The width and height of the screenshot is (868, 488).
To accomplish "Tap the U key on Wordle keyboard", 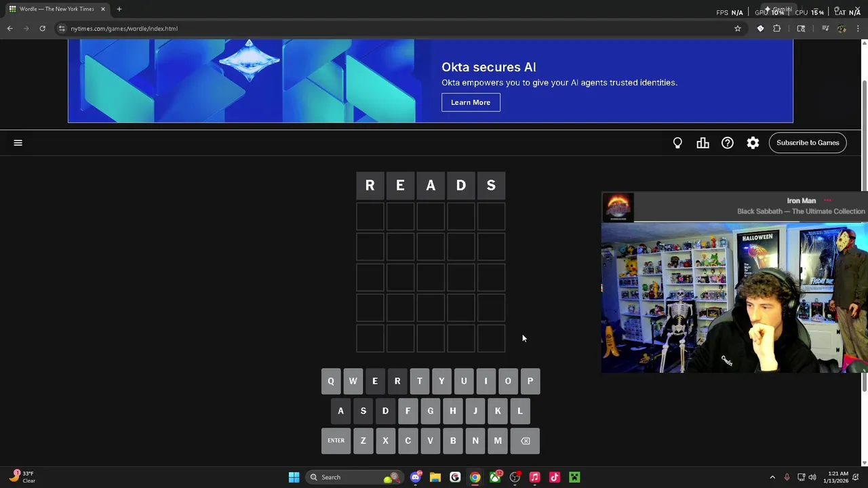I will click(464, 382).
